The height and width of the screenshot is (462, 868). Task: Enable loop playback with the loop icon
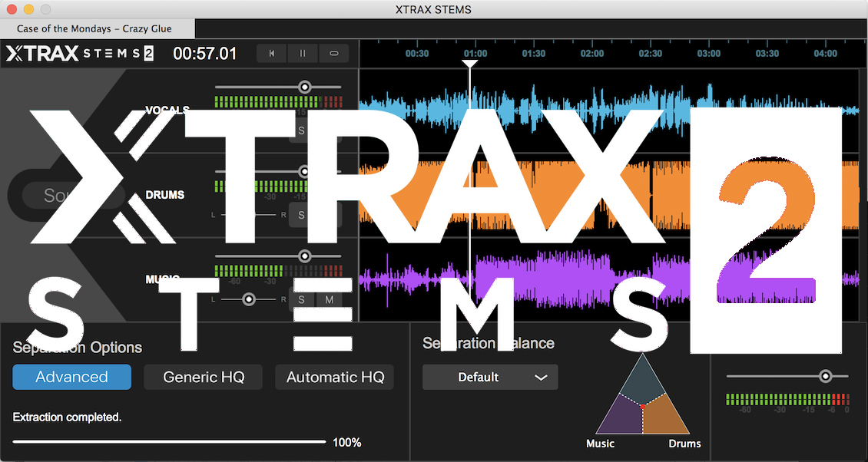pyautogui.click(x=333, y=54)
